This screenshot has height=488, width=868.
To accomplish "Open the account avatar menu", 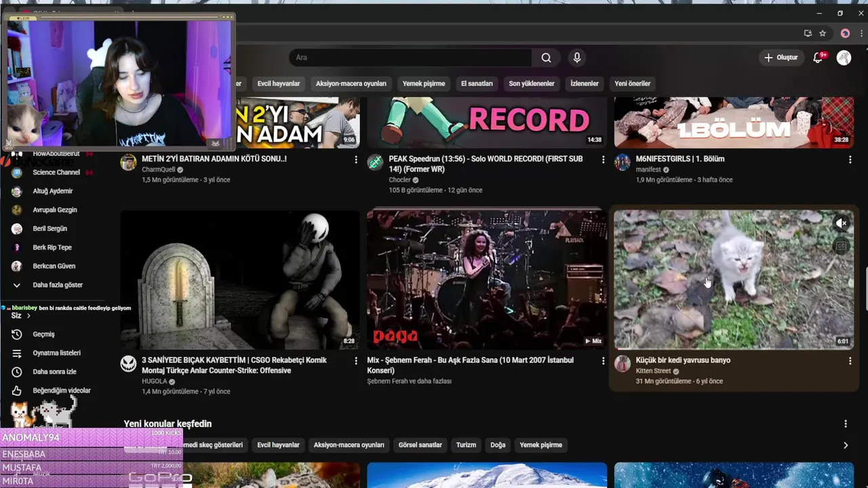I will 844,58.
